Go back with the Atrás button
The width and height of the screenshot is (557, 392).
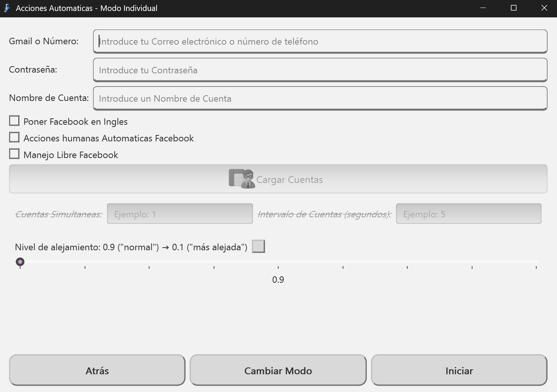(97, 370)
